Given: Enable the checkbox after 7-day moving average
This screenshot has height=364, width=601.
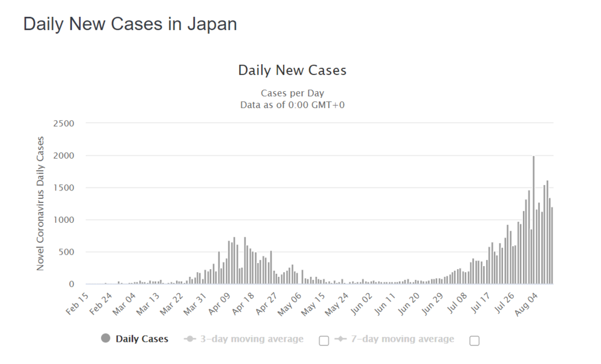Looking at the screenshot, I should (474, 341).
